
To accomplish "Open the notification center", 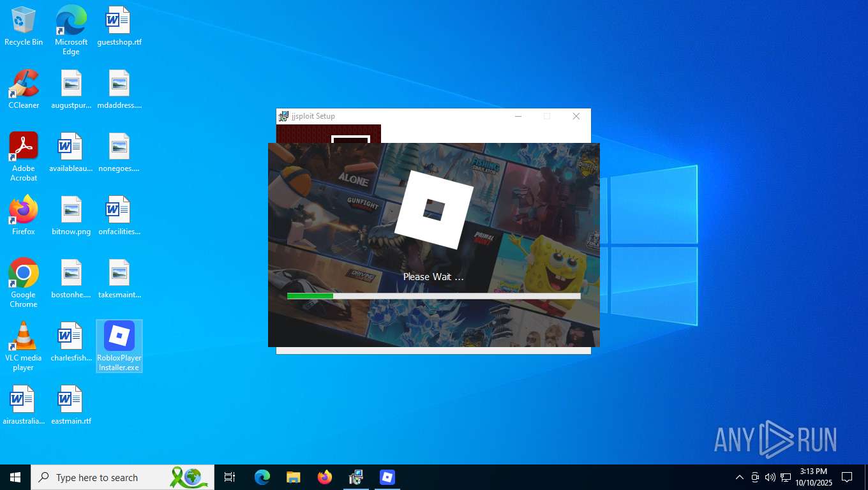I will pyautogui.click(x=847, y=477).
